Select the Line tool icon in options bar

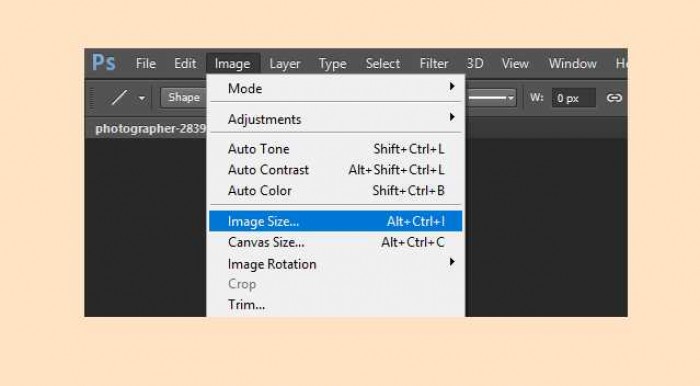[x=119, y=97]
